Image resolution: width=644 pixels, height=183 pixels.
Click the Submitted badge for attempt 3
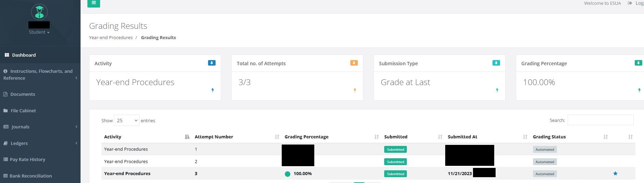(395, 174)
